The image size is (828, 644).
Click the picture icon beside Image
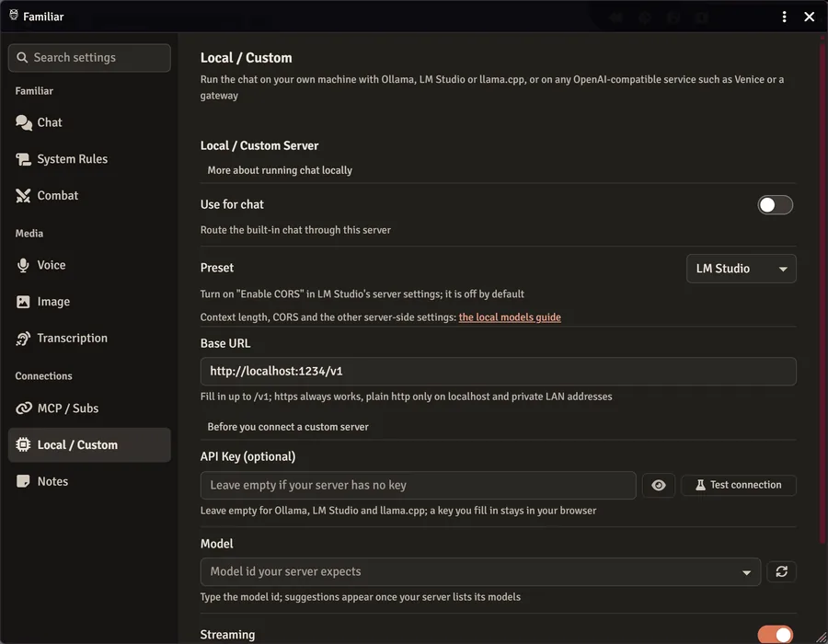coord(23,302)
